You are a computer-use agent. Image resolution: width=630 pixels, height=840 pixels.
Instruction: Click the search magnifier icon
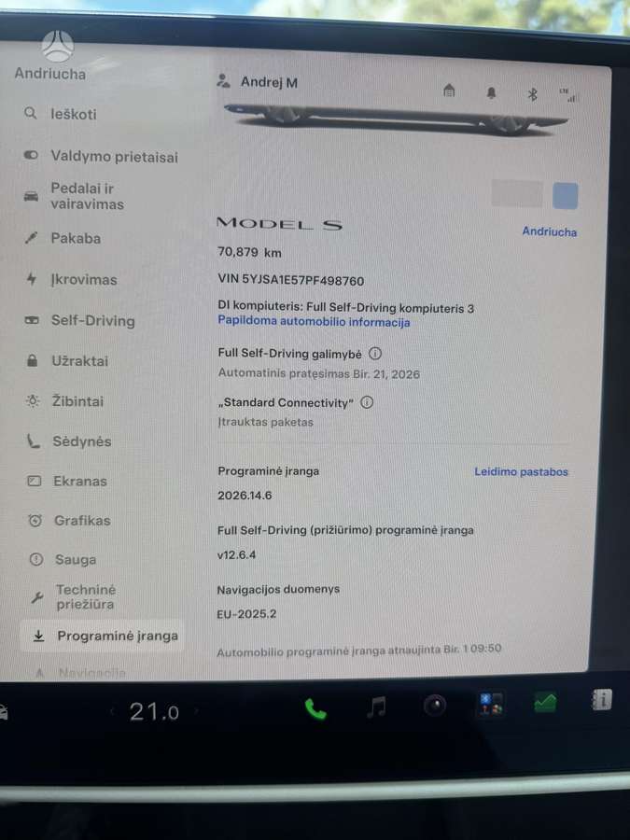tap(31, 113)
